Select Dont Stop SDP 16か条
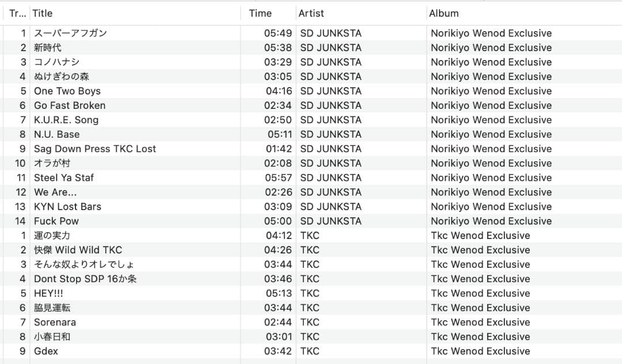 coord(85,279)
